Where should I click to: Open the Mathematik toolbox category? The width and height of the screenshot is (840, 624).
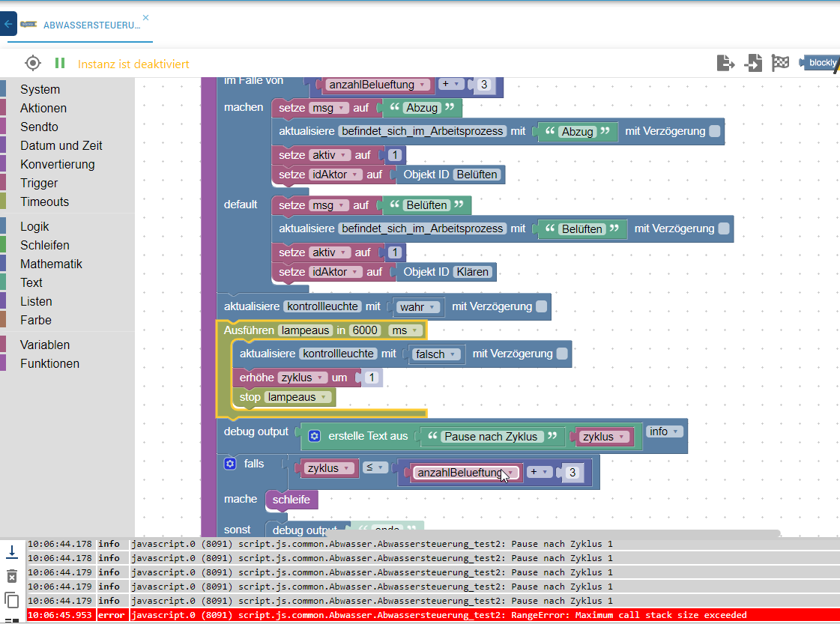pyautogui.click(x=52, y=264)
